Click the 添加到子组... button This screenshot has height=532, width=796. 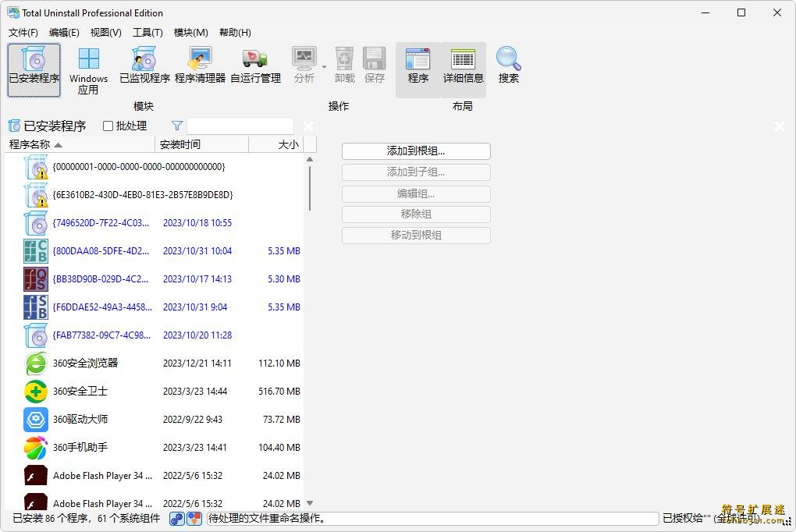[x=416, y=172]
